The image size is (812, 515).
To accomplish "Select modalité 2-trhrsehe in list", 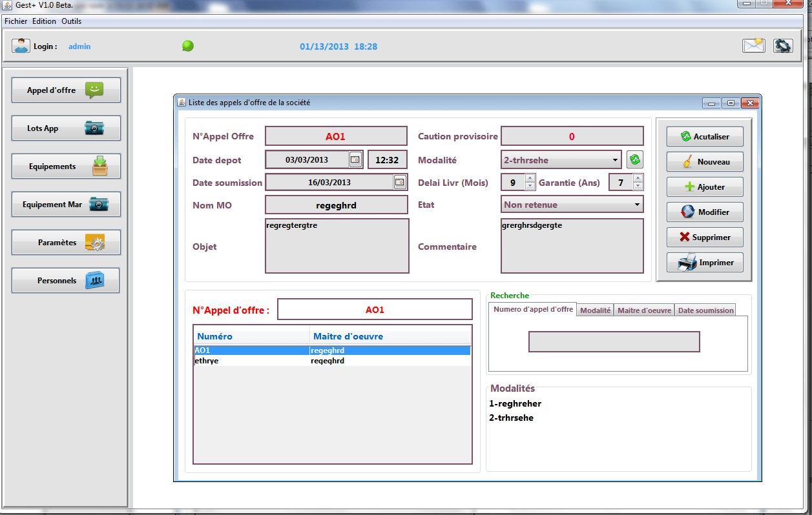I will coord(512,418).
